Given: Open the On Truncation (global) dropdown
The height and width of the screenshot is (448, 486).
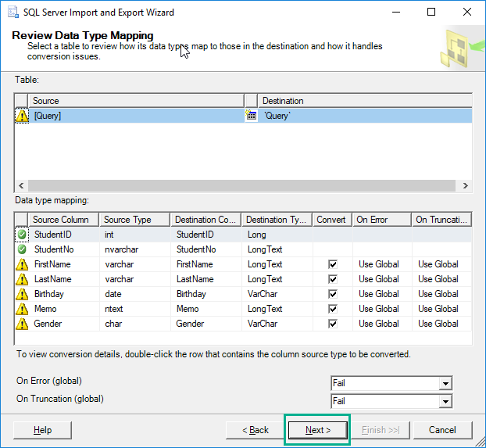Looking at the screenshot, I should click(445, 402).
